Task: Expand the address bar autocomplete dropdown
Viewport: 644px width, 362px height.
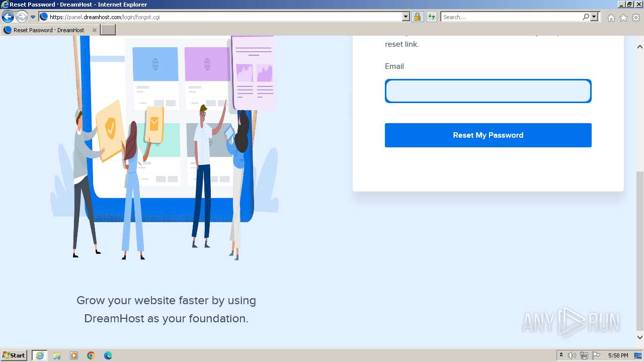Action: click(406, 17)
